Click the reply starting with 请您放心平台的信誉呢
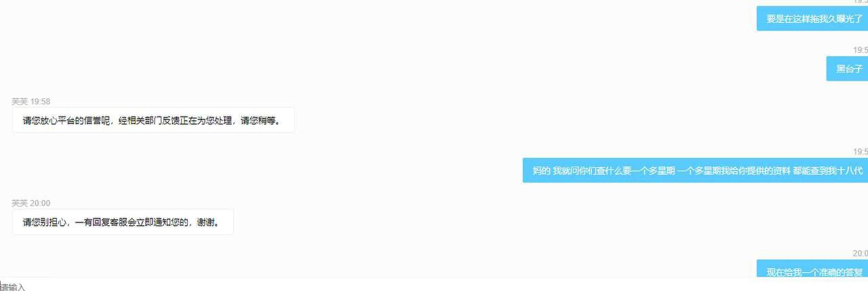 coord(153,120)
